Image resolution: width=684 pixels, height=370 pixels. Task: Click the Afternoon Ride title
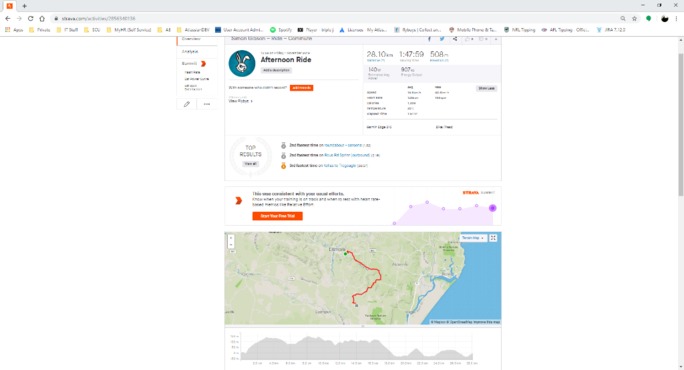[286, 60]
